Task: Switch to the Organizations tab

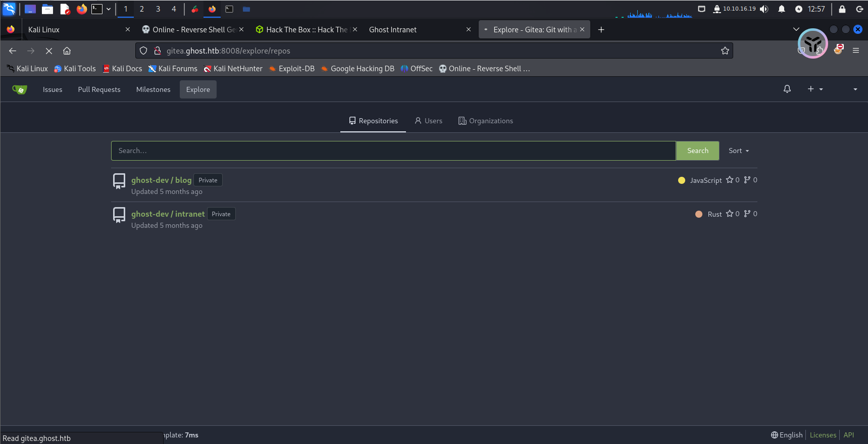Action: [x=485, y=121]
